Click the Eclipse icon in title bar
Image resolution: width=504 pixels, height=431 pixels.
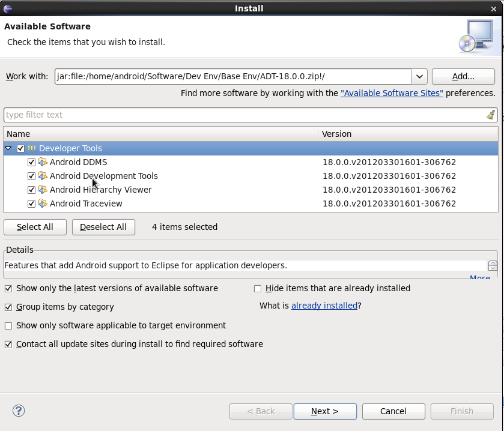8,8
